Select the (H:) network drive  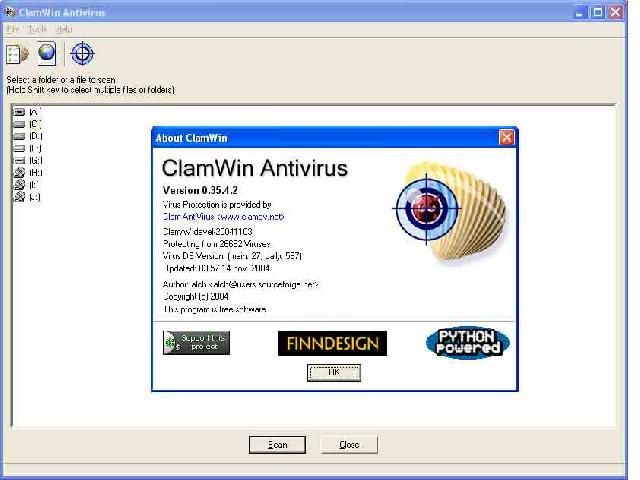(x=28, y=173)
